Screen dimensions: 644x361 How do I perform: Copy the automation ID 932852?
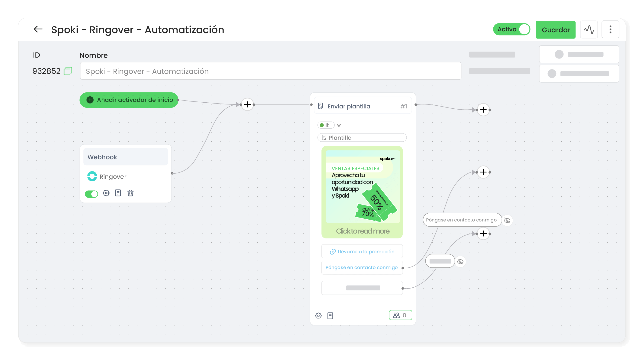(x=68, y=71)
